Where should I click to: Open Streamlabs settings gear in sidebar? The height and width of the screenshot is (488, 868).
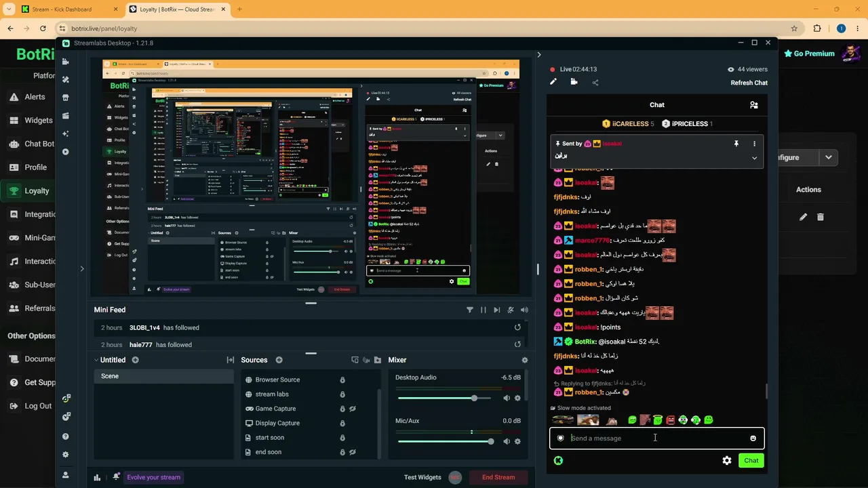66,455
